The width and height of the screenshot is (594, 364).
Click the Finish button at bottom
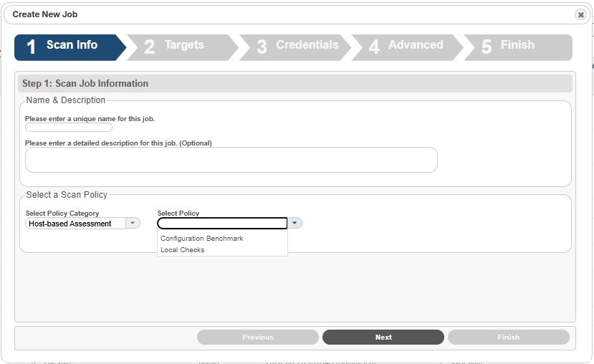click(509, 337)
